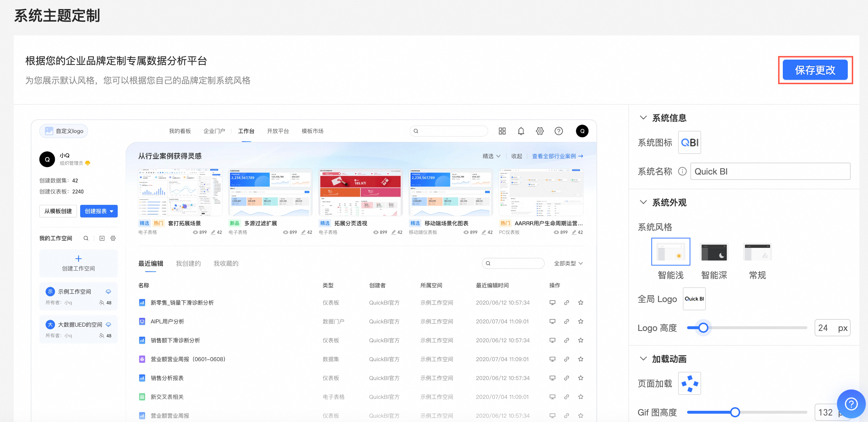Star the AIPL用户分析 row
This screenshot has height=422, width=868.
pyautogui.click(x=581, y=321)
